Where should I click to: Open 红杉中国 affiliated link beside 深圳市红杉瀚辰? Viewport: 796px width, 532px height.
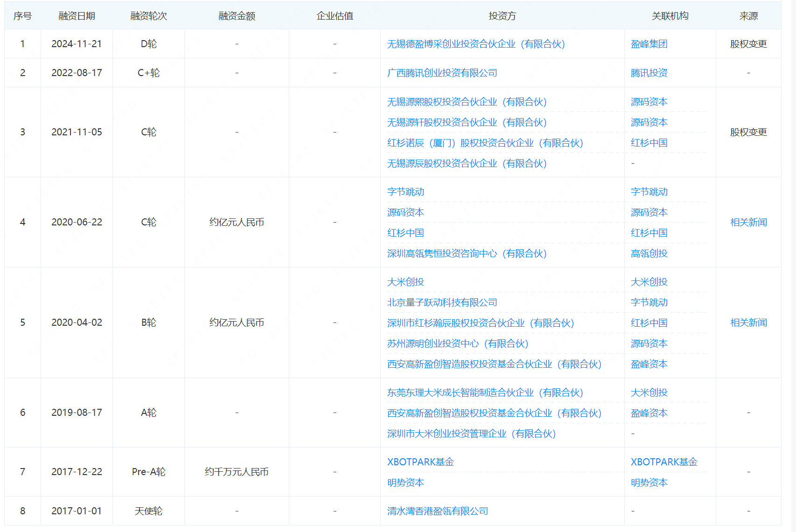(649, 323)
